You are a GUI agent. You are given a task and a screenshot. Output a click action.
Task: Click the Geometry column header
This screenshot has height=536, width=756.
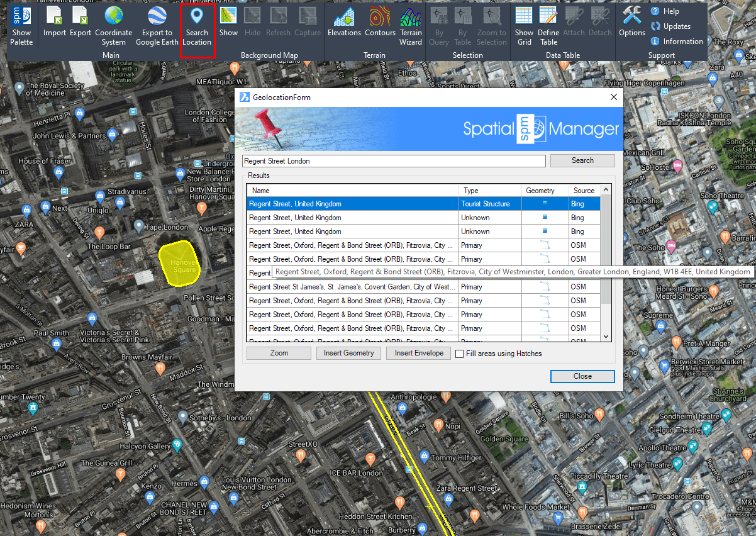click(545, 191)
